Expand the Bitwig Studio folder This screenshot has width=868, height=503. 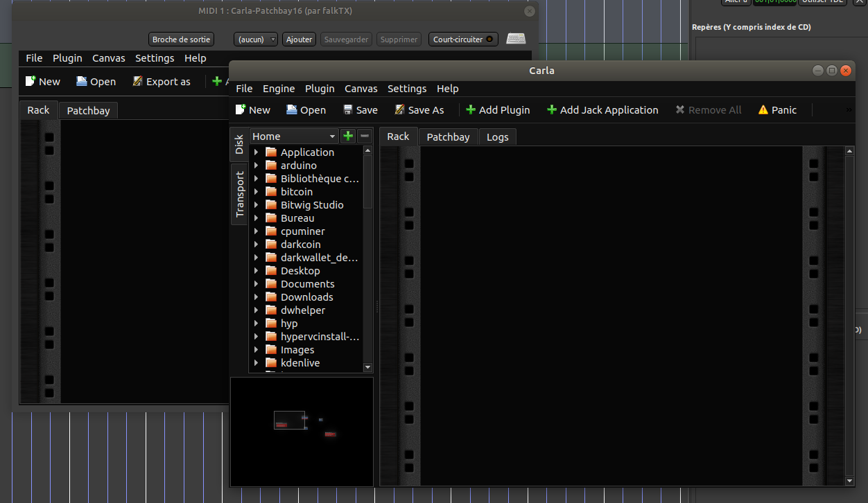256,205
